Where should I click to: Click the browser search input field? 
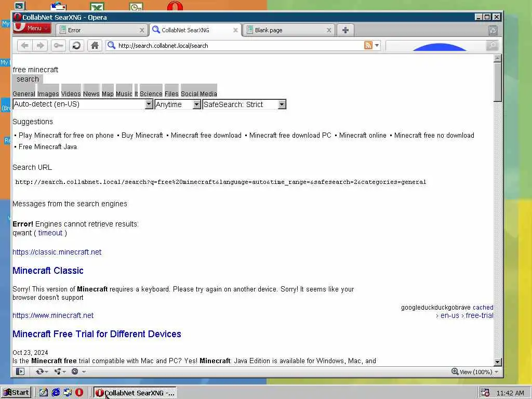pos(436,46)
